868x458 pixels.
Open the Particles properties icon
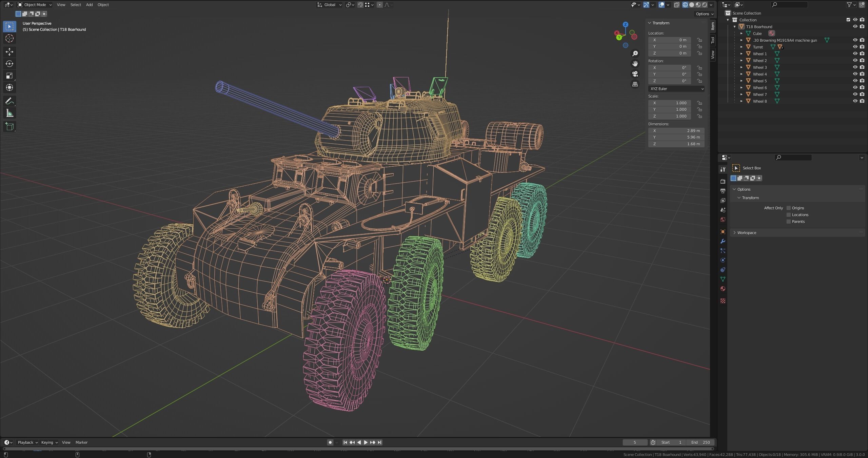(723, 251)
